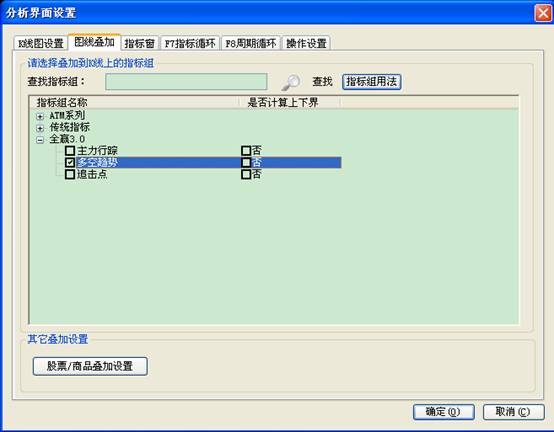Screen dimensions: 554x432
Task: Open 股票/商品叠加设置 settings
Action: 90,366
